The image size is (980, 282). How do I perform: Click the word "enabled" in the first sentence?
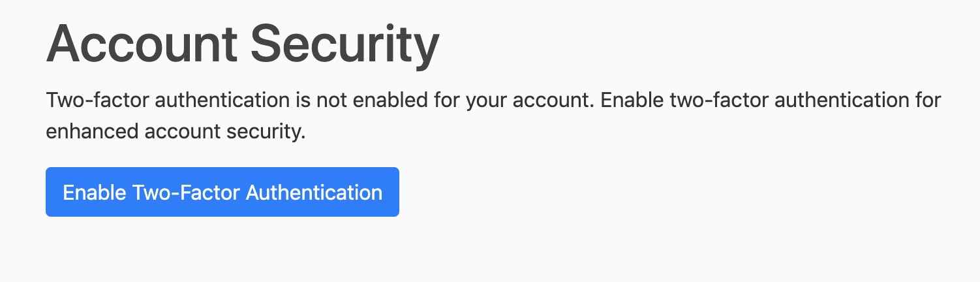tap(390, 102)
